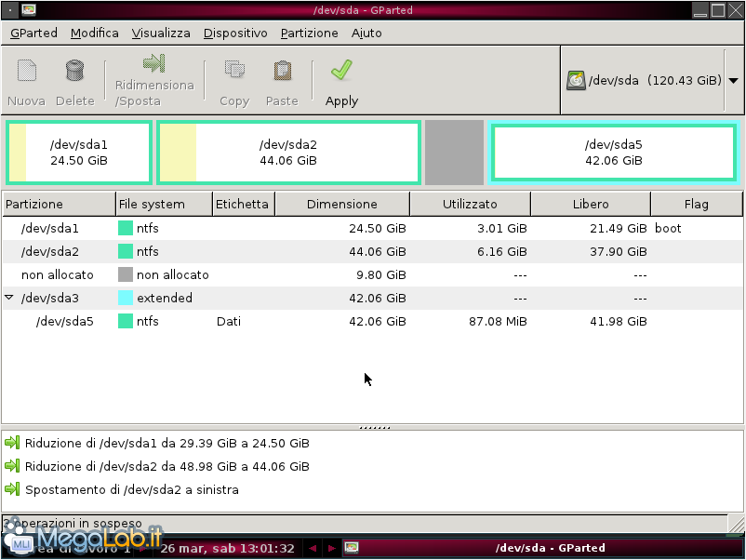Screen dimensions: 746x560
Task: Select /dev/sda2 block in the disk map
Action: click(x=288, y=153)
